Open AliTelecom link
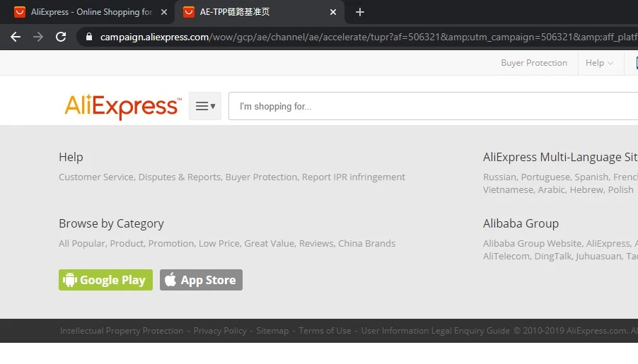 pos(506,256)
